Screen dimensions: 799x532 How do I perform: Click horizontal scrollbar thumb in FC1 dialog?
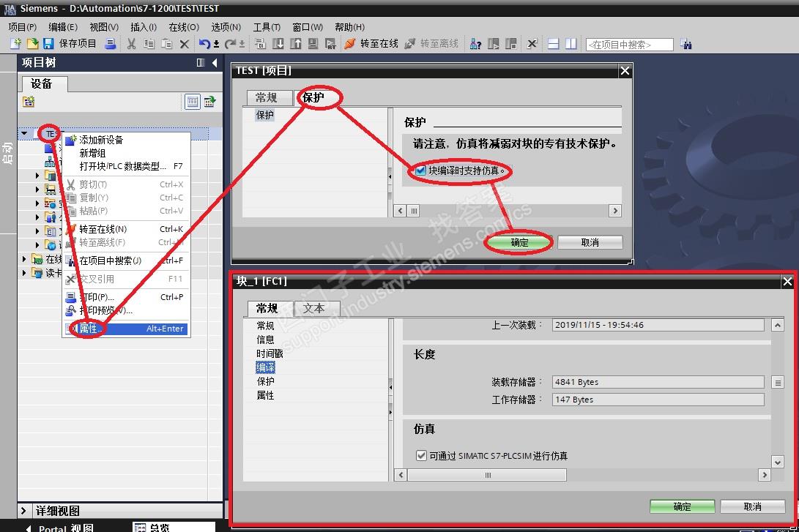point(487,475)
